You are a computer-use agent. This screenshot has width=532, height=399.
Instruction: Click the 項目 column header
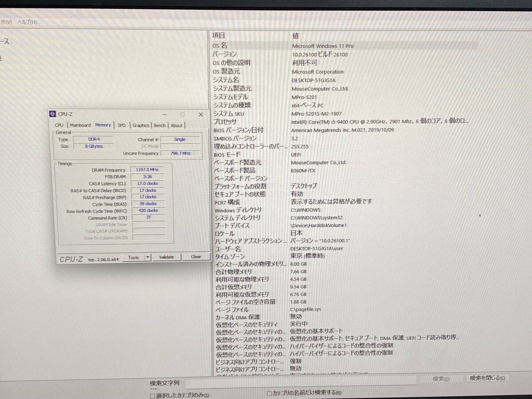219,35
